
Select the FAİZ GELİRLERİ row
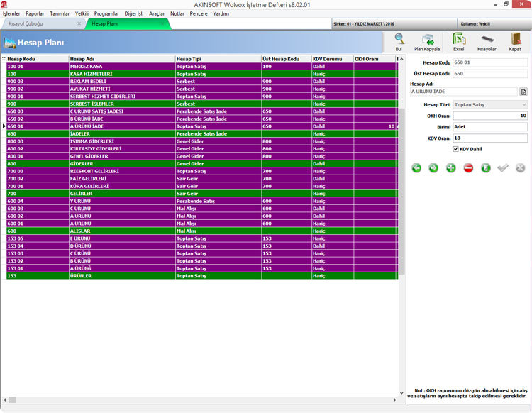pyautogui.click(x=202, y=179)
